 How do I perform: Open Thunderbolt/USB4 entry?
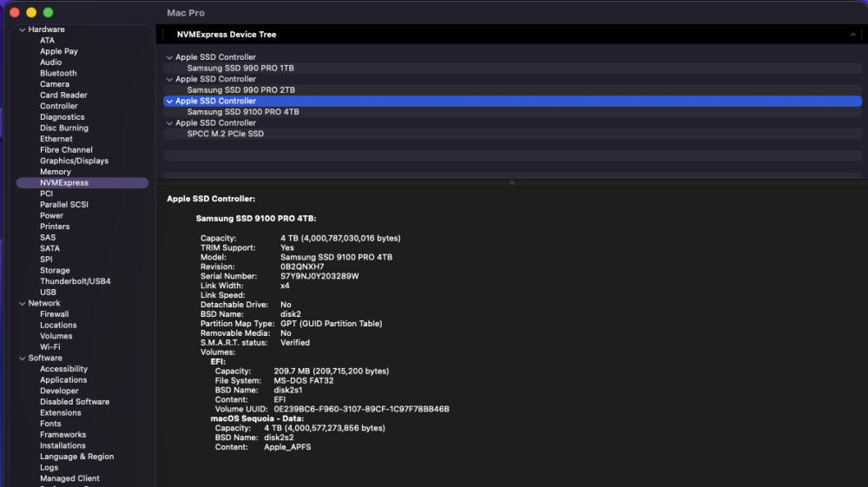(76, 281)
